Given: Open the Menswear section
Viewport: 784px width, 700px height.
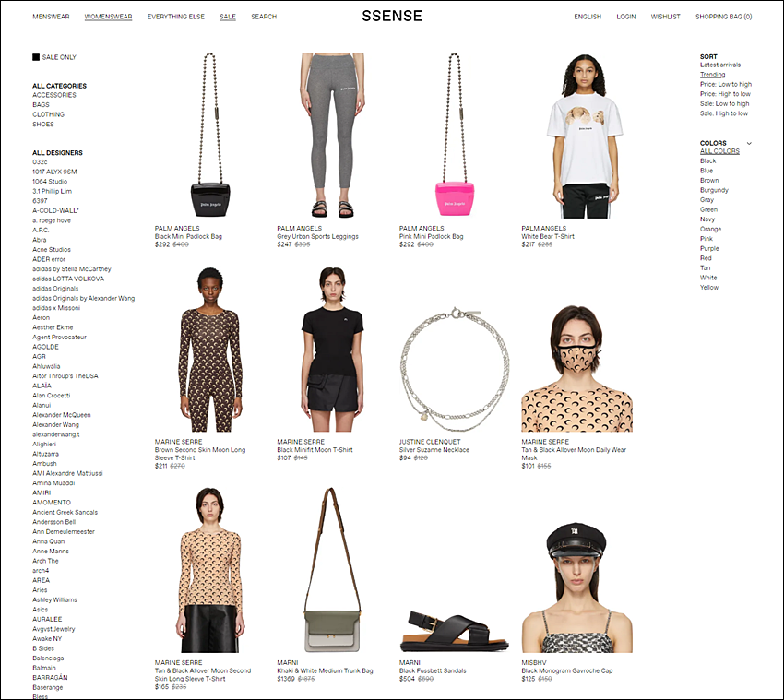Looking at the screenshot, I should (51, 17).
